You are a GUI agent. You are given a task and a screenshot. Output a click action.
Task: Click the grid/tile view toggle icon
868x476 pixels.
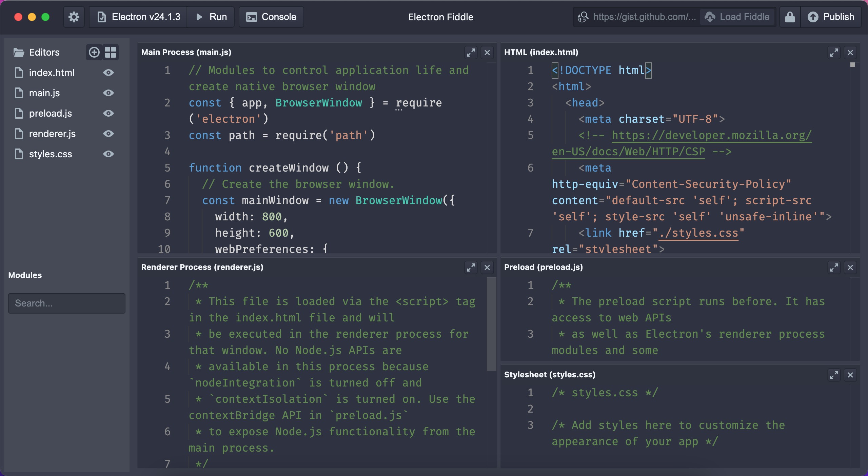112,53
